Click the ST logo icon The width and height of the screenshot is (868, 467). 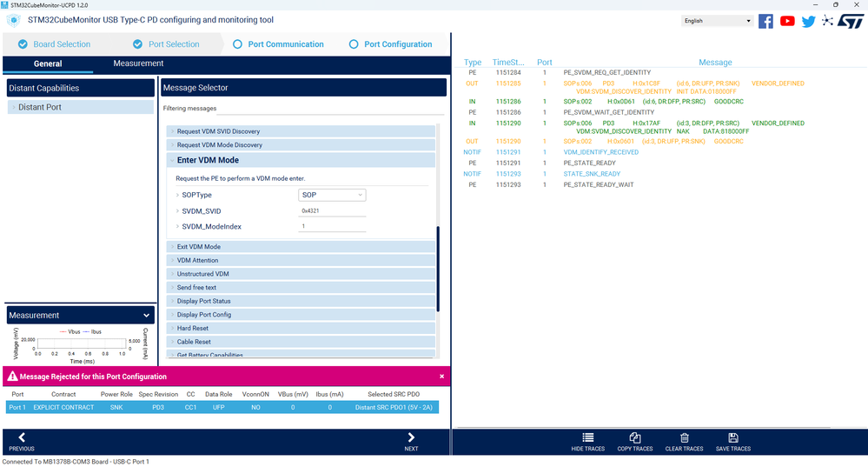pos(850,21)
